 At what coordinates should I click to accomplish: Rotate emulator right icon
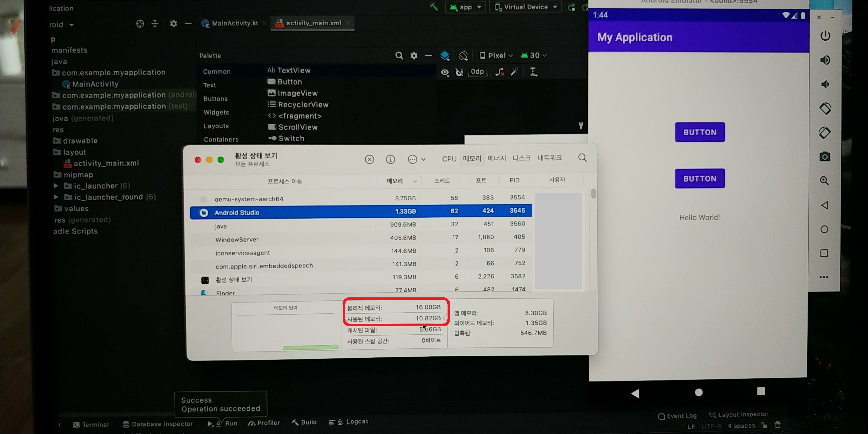coord(825,133)
